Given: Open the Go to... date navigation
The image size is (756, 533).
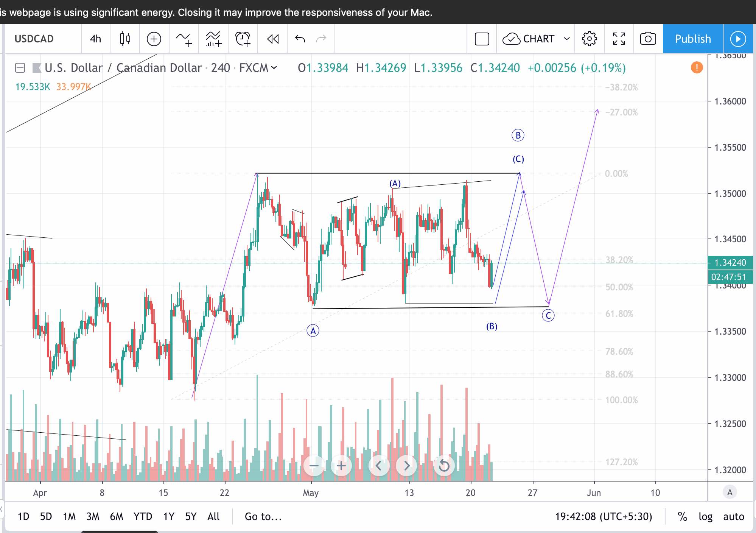Looking at the screenshot, I should [263, 516].
